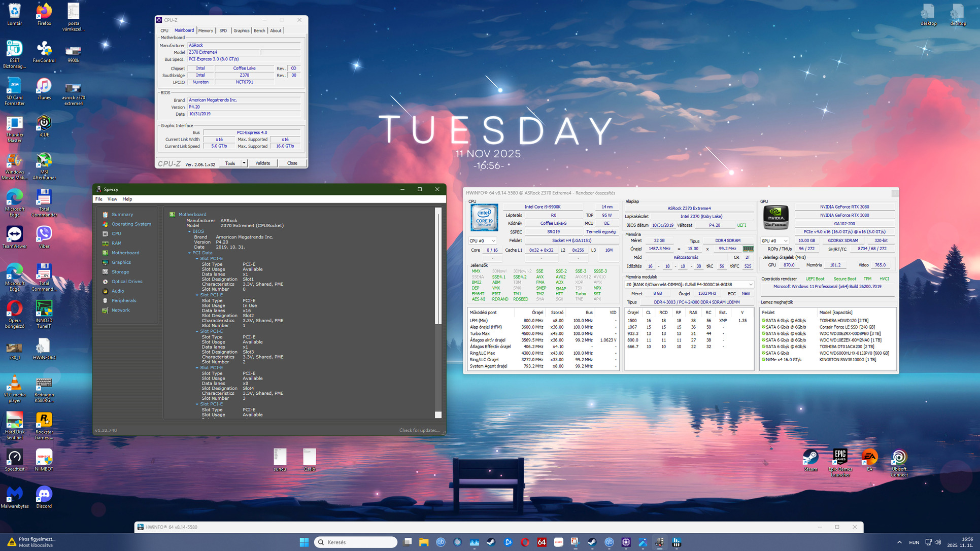Collapse the BIOS tree node in Speccy

[189, 231]
